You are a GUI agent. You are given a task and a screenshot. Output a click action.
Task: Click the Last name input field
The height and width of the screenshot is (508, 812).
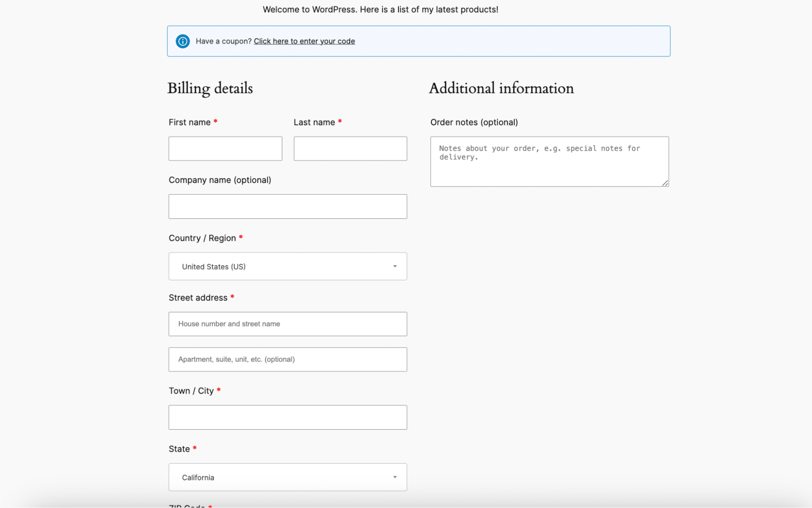[350, 148]
